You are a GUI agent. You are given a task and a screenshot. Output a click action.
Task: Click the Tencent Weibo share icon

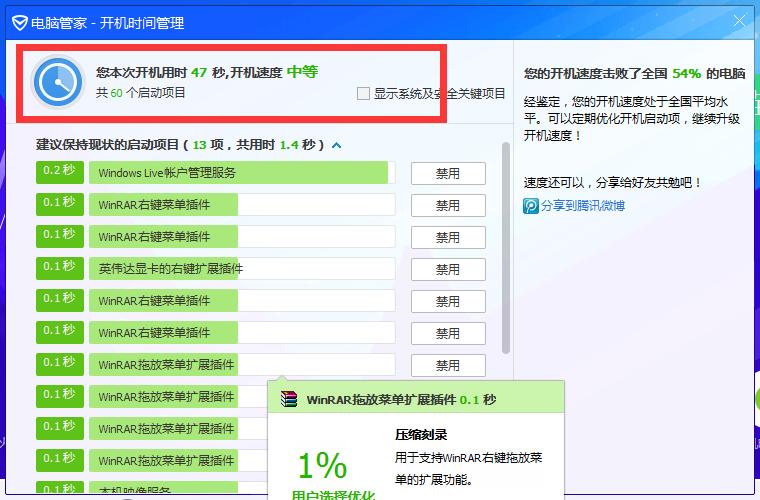531,206
